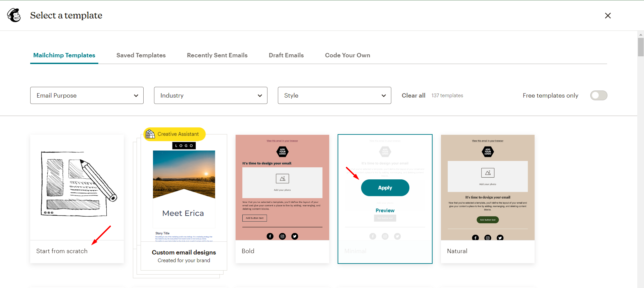The width and height of the screenshot is (644, 288).
Task: Close the template selection dialog
Action: [607, 16]
